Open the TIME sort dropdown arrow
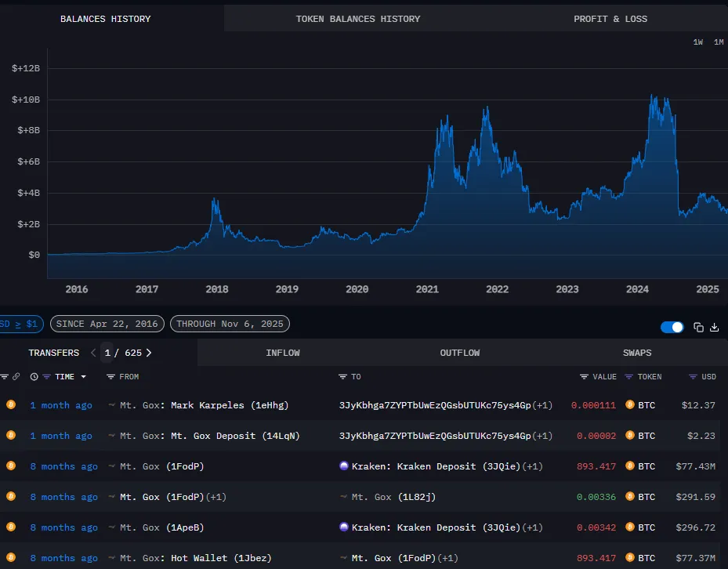Screen dimensions: 728x569 pos(84,377)
